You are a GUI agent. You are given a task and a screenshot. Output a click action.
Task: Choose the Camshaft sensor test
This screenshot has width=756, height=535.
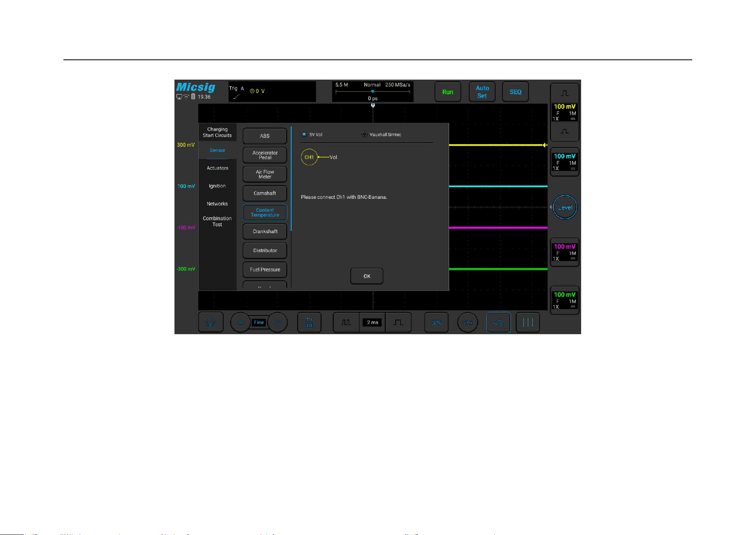[x=265, y=193]
